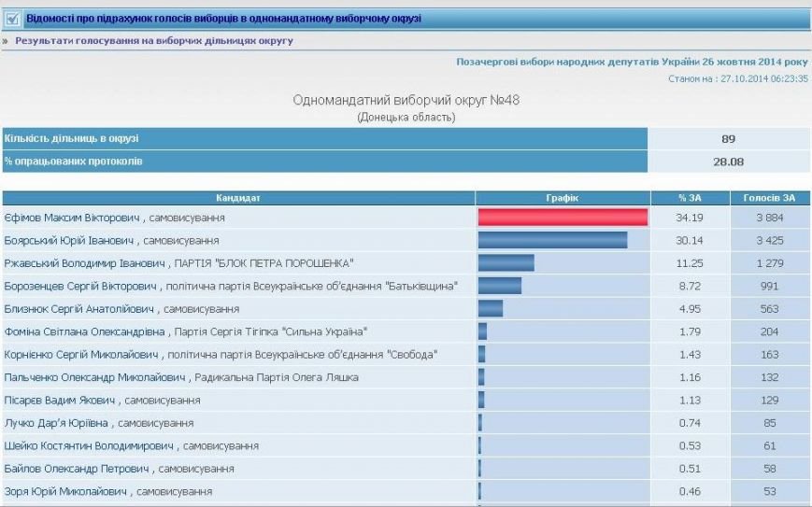Click the candidate name Пісарєв Вадим Якович
Screen dimensions: 812x507
coord(60,400)
